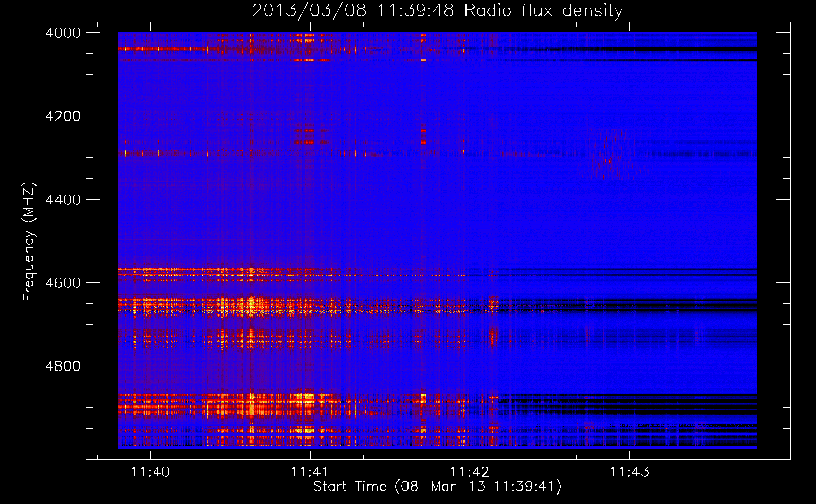The width and height of the screenshot is (816, 504).
Task: Click the 4400 frequency tick label
Action: 63,200
